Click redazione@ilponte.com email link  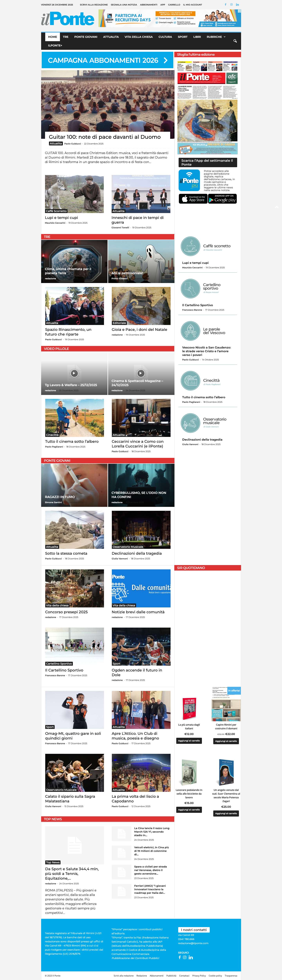pos(193,943)
